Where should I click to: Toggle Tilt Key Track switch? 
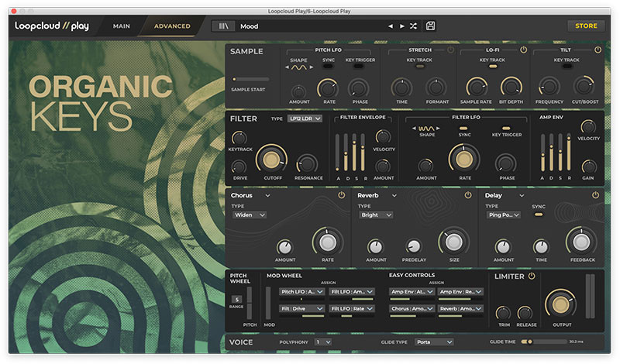pyautogui.click(x=567, y=67)
